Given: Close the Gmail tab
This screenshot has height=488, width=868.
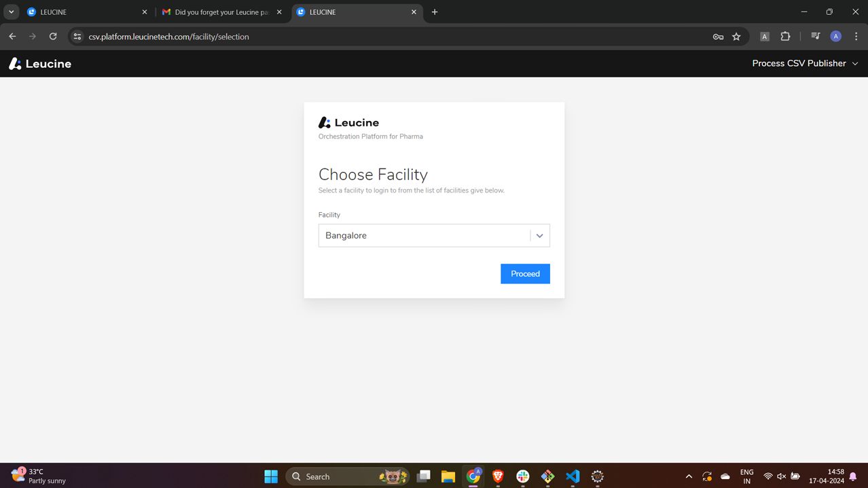Looking at the screenshot, I should [x=279, y=12].
